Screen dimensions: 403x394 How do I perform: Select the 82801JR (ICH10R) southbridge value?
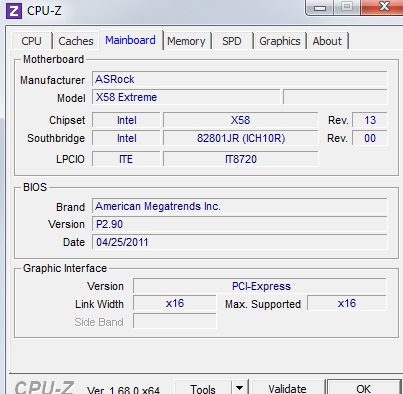pos(241,138)
